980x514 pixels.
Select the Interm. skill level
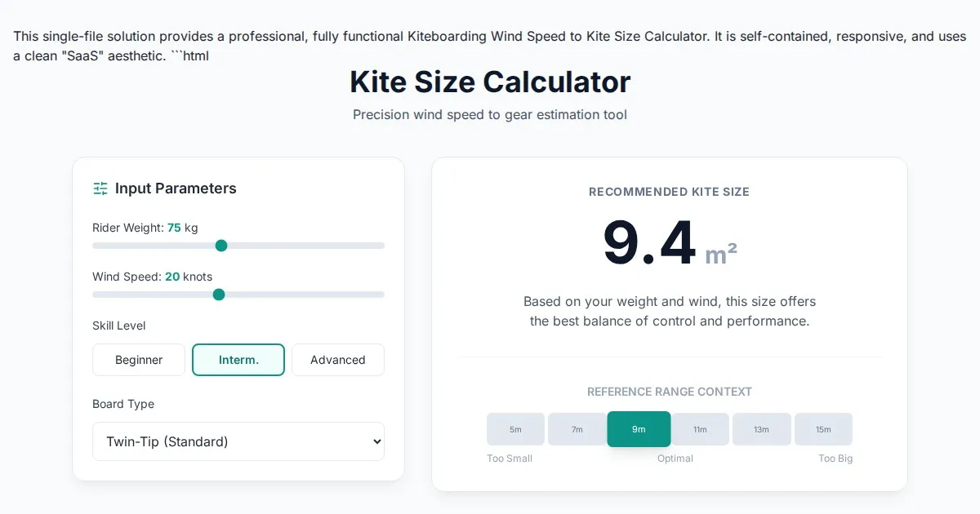tap(238, 360)
